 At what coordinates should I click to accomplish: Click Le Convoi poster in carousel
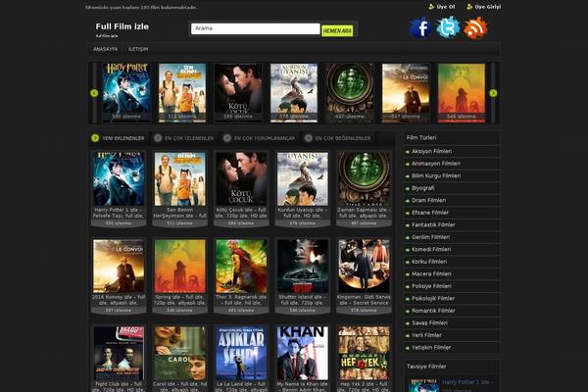point(406,93)
